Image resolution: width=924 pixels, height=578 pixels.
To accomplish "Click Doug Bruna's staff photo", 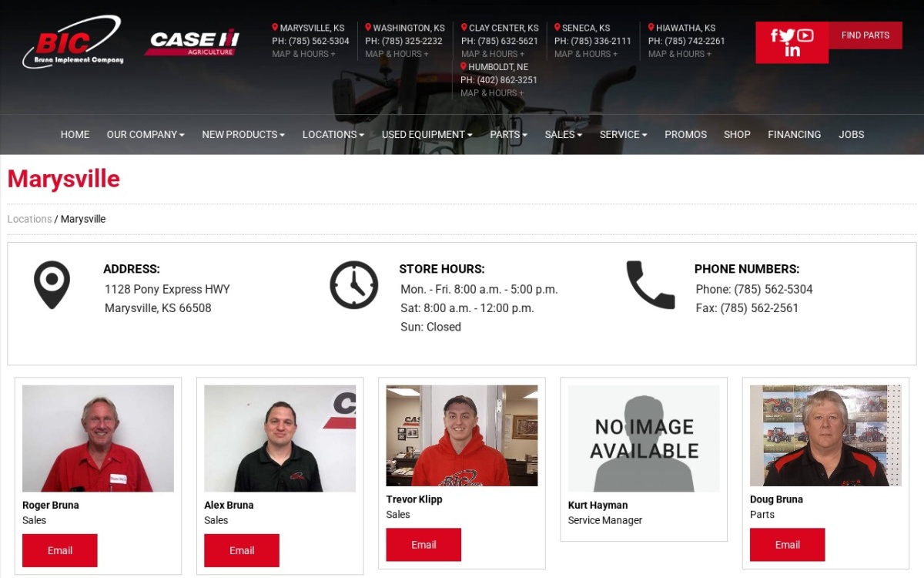I will [825, 435].
